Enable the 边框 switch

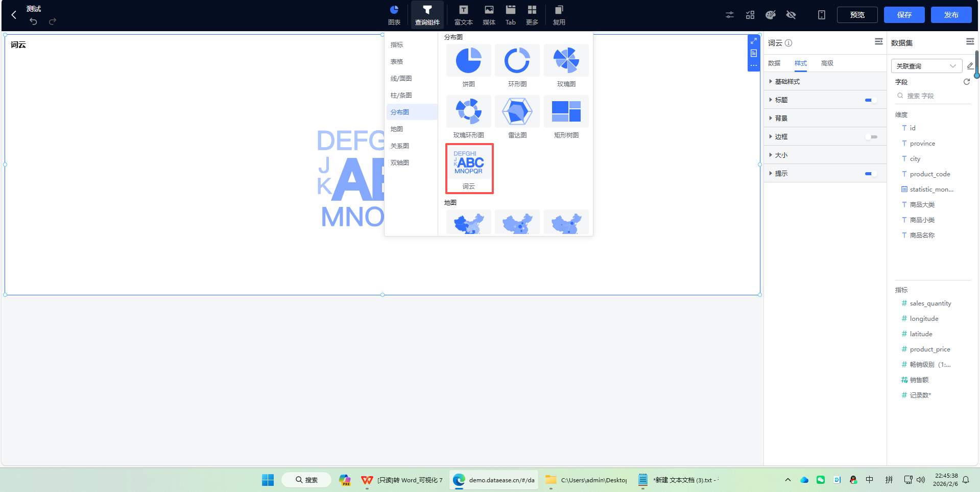(871, 137)
